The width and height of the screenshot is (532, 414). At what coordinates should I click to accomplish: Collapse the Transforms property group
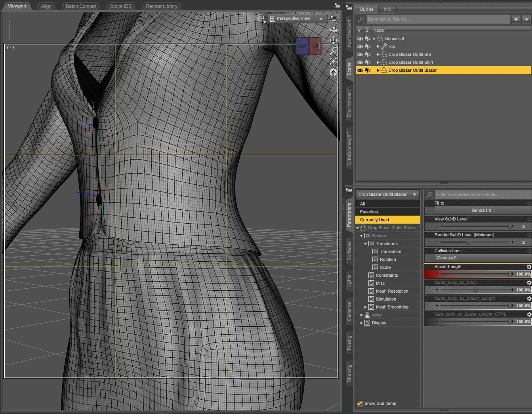point(366,244)
